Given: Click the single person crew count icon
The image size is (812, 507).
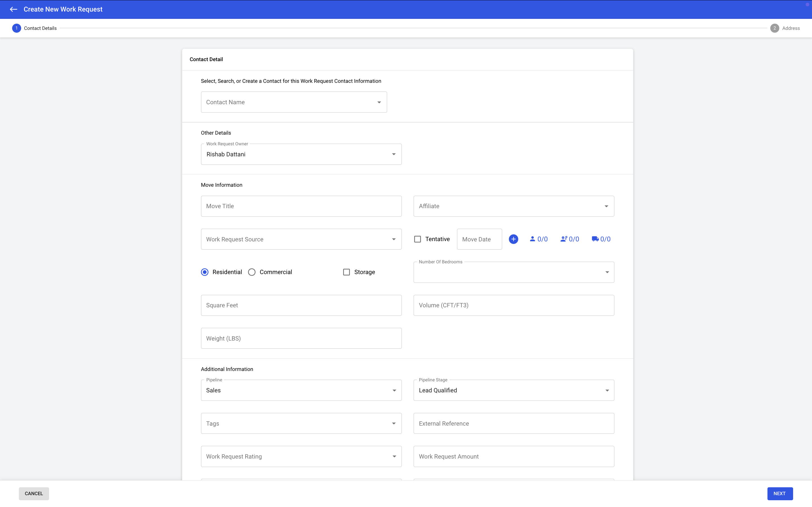Looking at the screenshot, I should [x=533, y=239].
